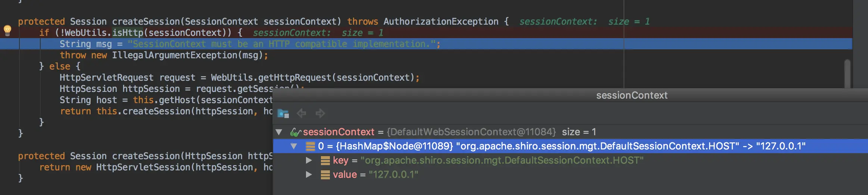The width and height of the screenshot is (868, 195).
Task: Click IllegalArgumentException in the throw statement
Action: pos(175,55)
